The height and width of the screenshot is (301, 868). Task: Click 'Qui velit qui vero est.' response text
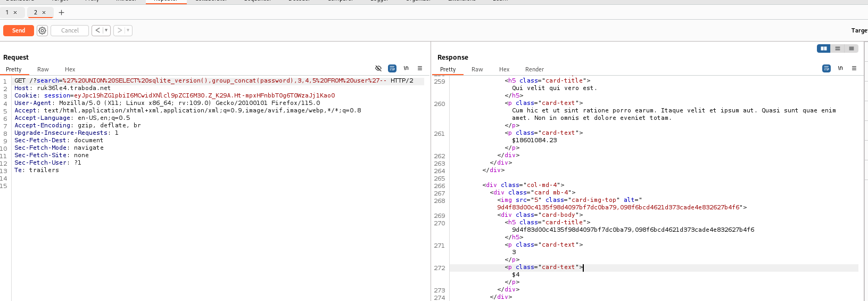point(555,88)
